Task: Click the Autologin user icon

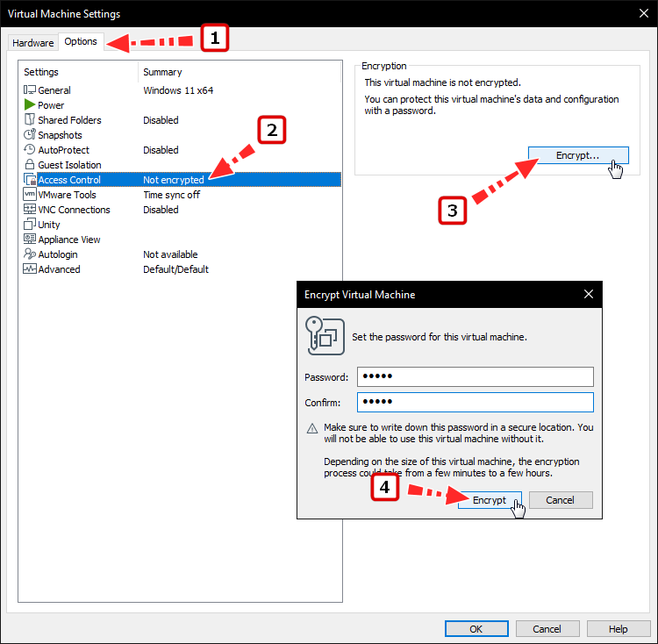Action: tap(29, 254)
